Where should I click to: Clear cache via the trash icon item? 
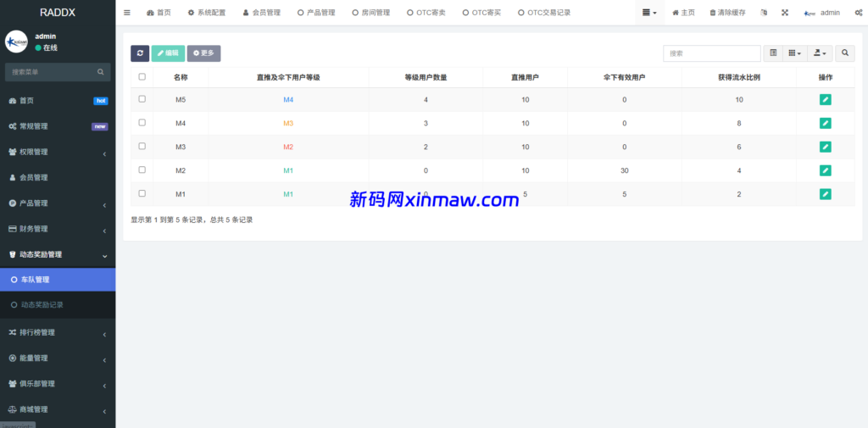pos(727,13)
